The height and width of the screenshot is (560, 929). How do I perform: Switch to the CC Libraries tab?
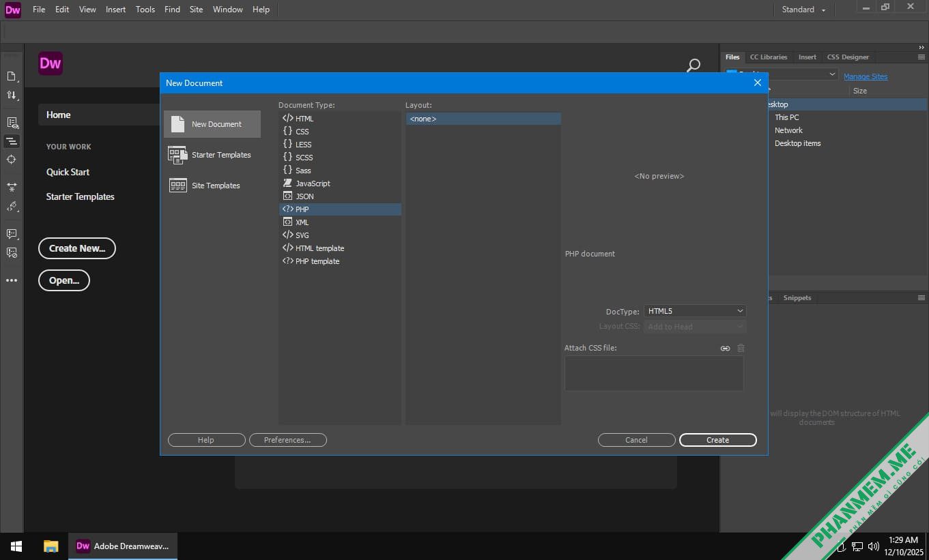(769, 57)
